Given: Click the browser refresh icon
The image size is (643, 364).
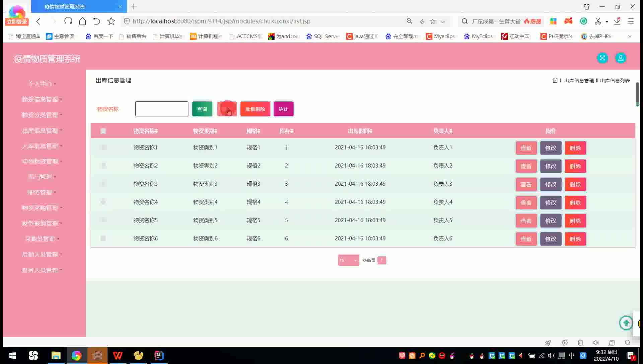Looking at the screenshot, I should [68, 21].
